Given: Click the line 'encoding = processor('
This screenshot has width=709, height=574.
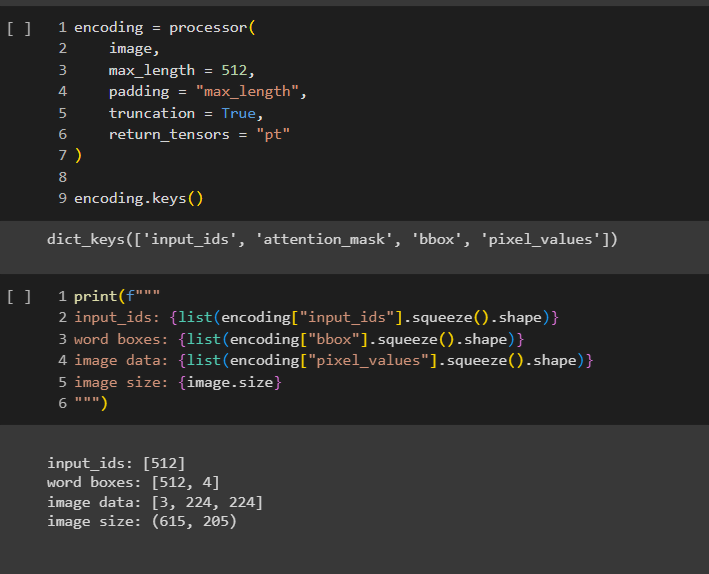Looking at the screenshot, I should (165, 28).
